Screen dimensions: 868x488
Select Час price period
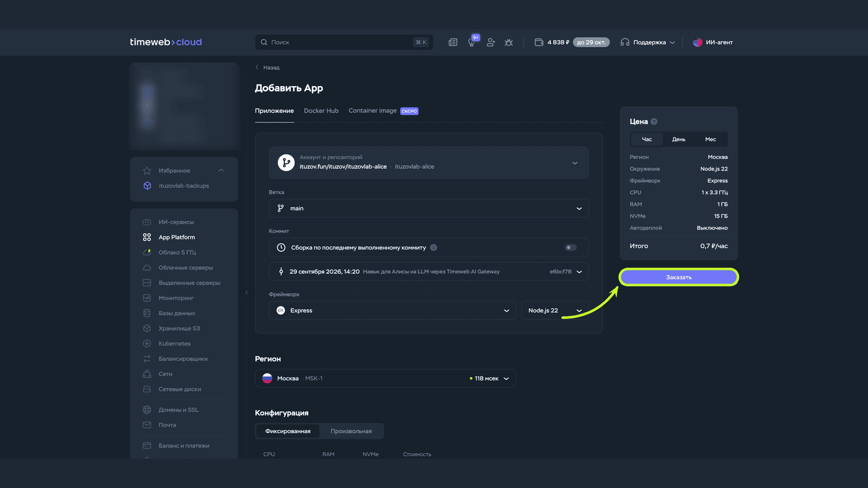tap(647, 139)
